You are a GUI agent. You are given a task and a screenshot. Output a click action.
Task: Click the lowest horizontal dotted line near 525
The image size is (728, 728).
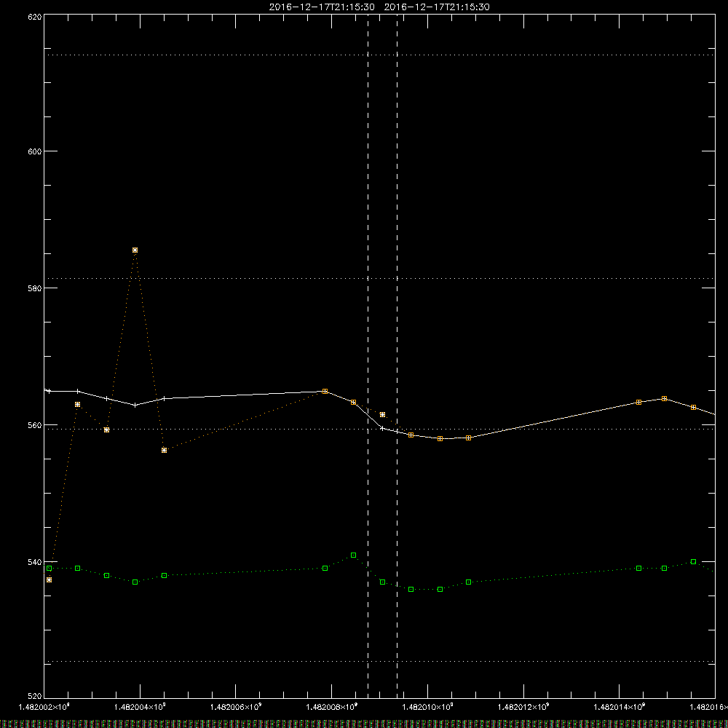click(379, 661)
